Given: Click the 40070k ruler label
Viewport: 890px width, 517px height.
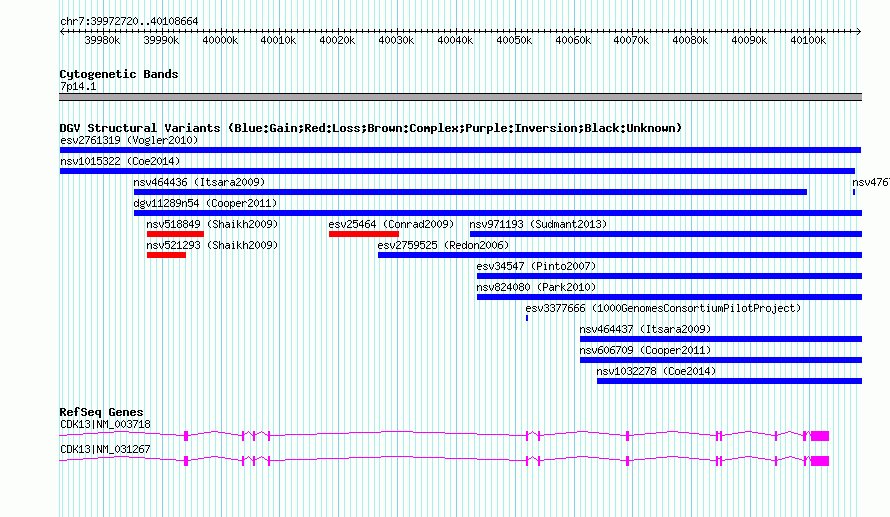Looking at the screenshot, I should click(631, 40).
